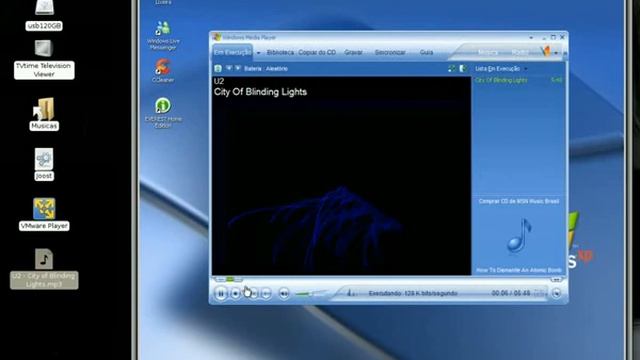
Task: Open the Guia tab
Action: pyautogui.click(x=426, y=52)
